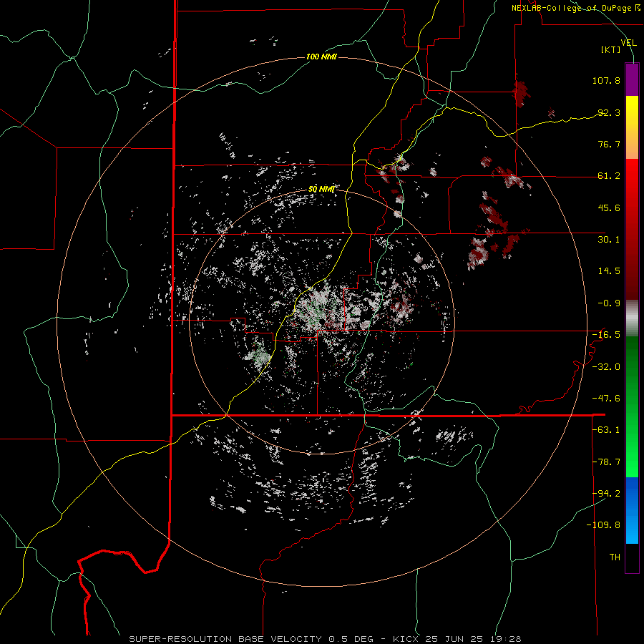Click the [KT] units label
644x644 pixels.
pyautogui.click(x=611, y=49)
